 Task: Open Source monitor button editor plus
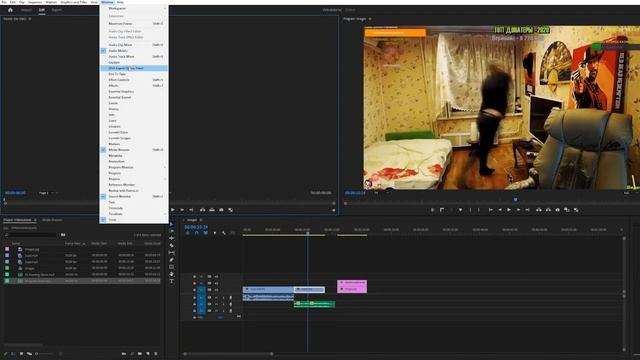pyautogui.click(x=333, y=210)
